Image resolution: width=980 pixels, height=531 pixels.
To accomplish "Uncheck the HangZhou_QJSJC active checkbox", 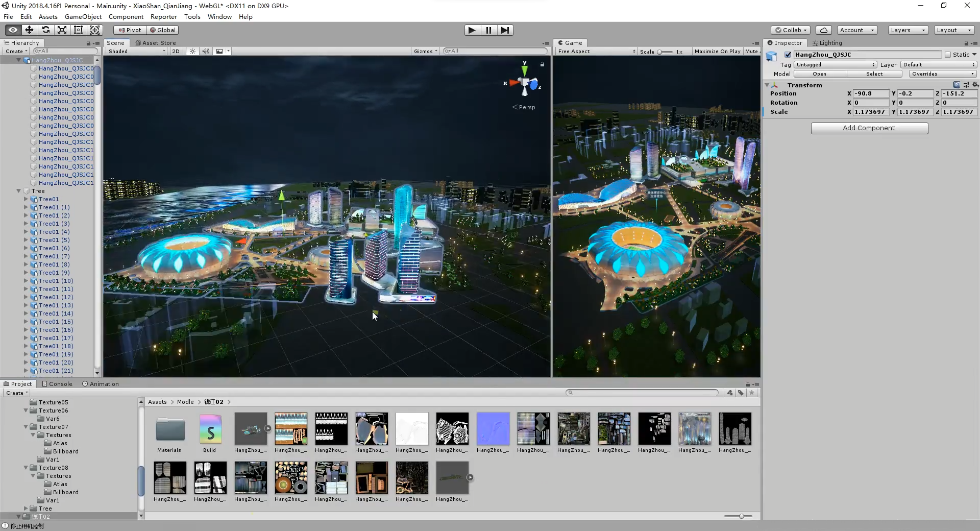I will coord(788,55).
